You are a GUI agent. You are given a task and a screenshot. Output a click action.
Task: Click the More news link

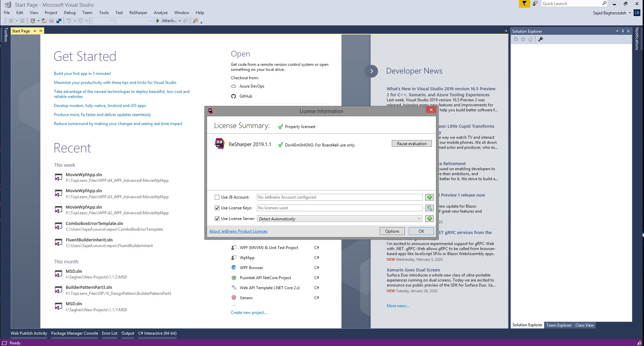pos(398,306)
